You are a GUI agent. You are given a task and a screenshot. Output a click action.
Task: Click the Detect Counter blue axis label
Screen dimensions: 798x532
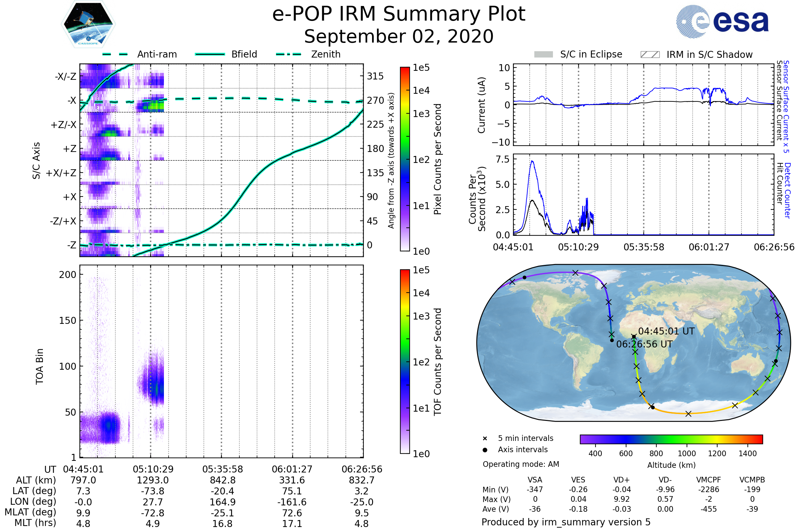pyautogui.click(x=787, y=190)
